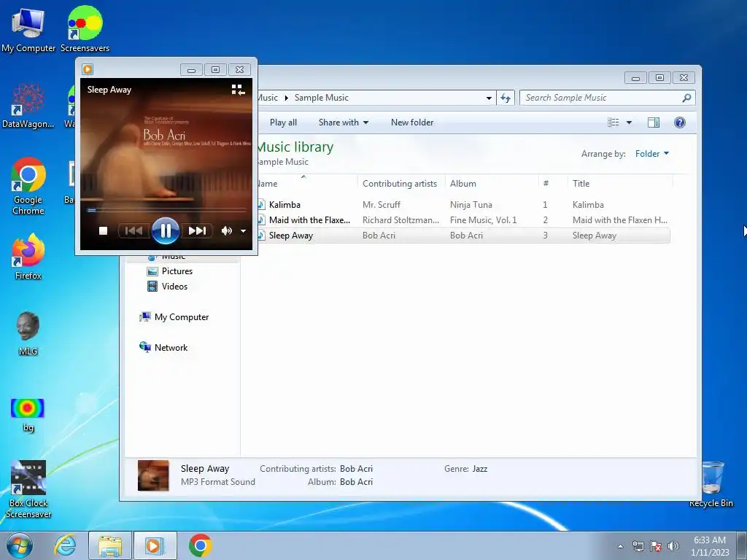Mute the media player volume
Image resolution: width=747 pixels, height=560 pixels.
click(227, 231)
